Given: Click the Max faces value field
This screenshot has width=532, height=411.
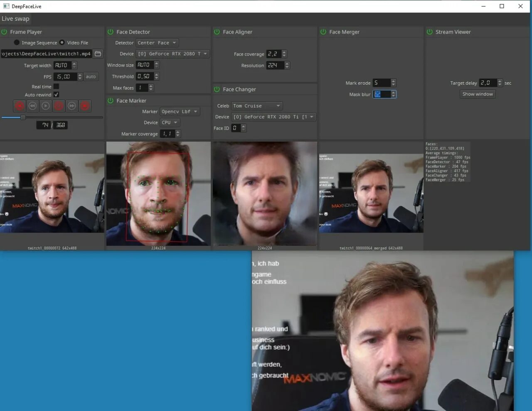Looking at the screenshot, I should (142, 88).
